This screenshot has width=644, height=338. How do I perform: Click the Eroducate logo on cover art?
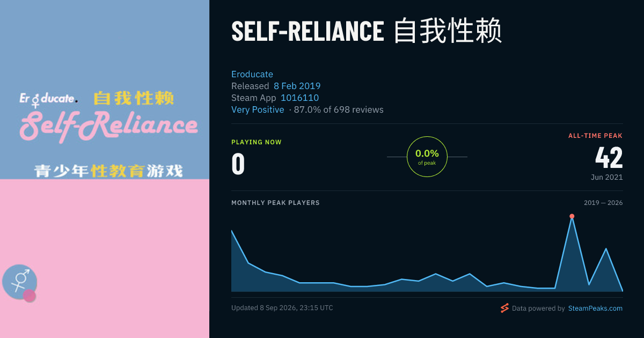click(49, 99)
